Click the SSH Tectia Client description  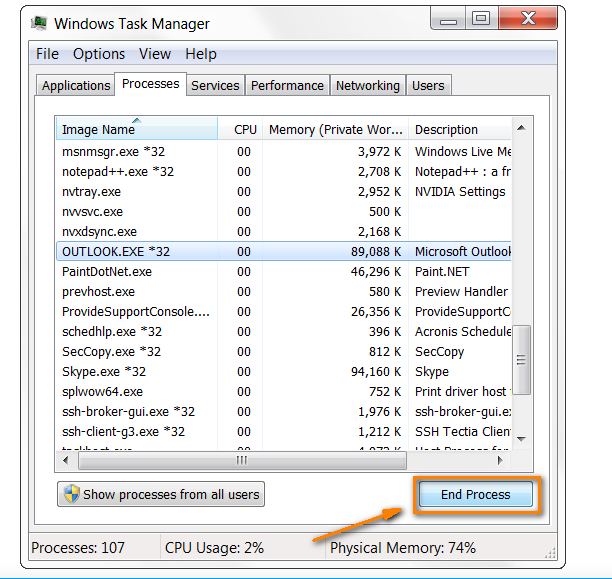pos(463,431)
